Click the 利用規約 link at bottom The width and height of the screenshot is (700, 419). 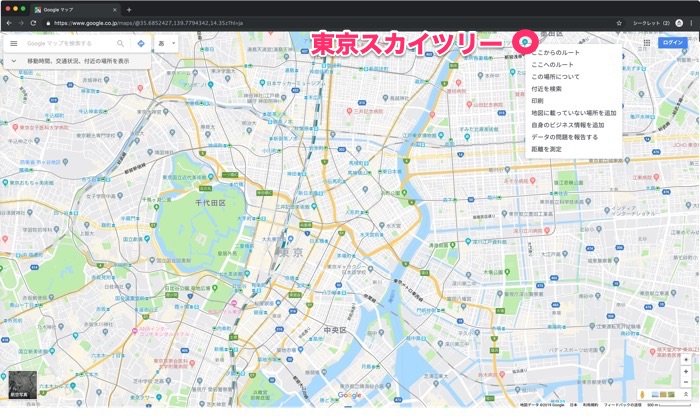tap(590, 405)
